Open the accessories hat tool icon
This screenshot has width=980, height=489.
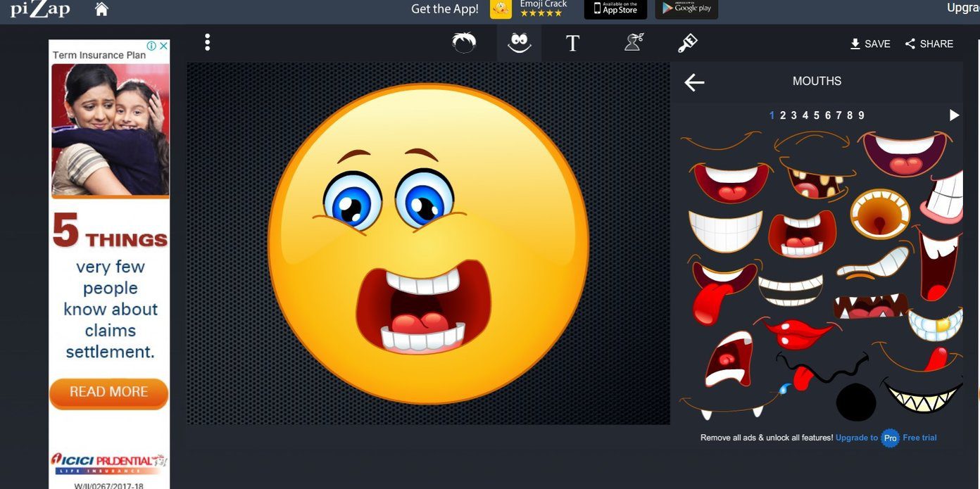tap(634, 43)
